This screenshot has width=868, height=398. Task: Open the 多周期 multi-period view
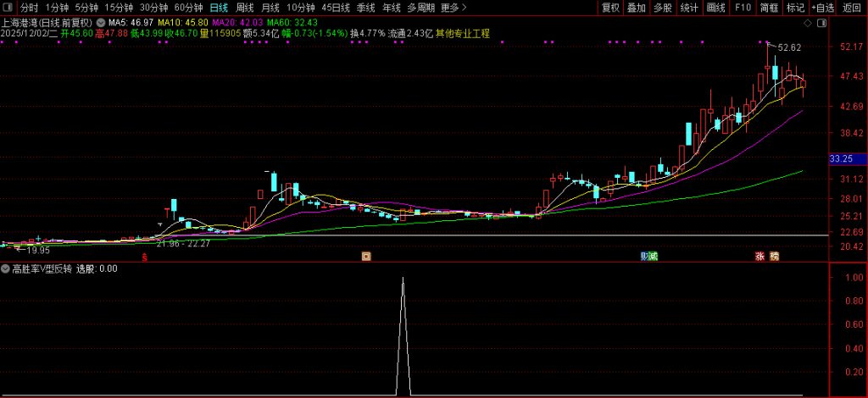tap(420, 8)
